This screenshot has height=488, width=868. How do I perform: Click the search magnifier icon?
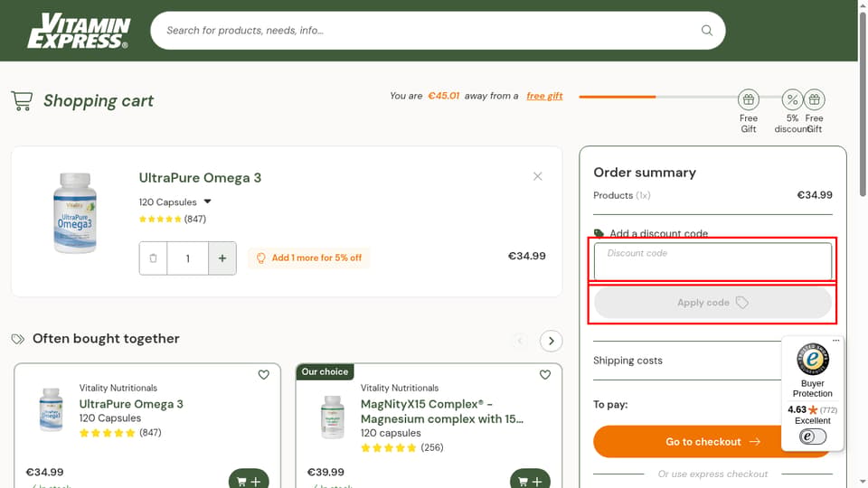707,31
